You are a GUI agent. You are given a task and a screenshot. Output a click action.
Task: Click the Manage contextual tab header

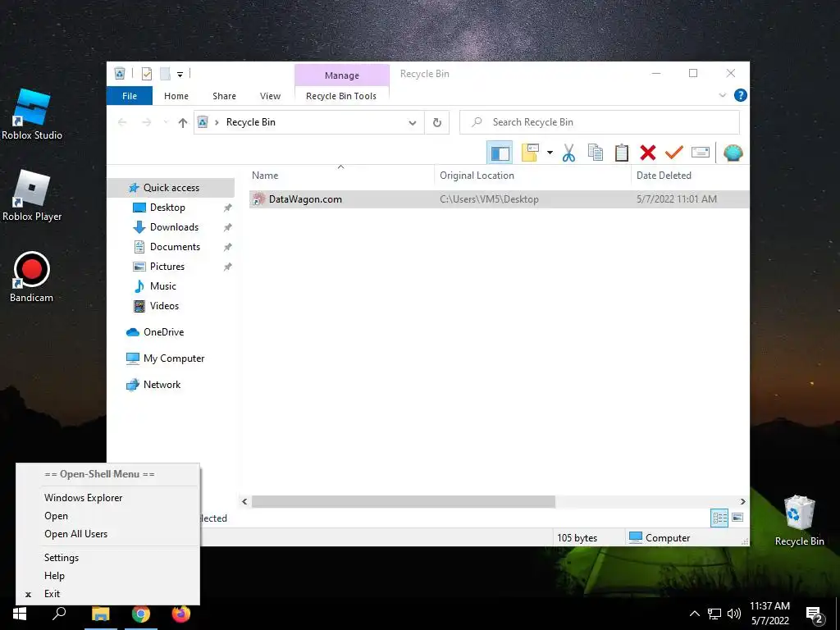[x=342, y=75]
